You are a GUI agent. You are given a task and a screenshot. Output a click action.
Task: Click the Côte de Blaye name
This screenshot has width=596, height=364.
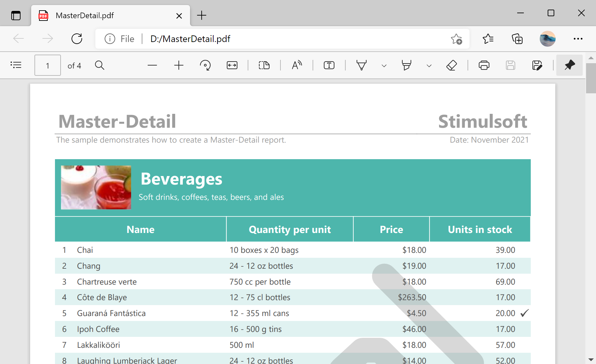click(x=102, y=297)
